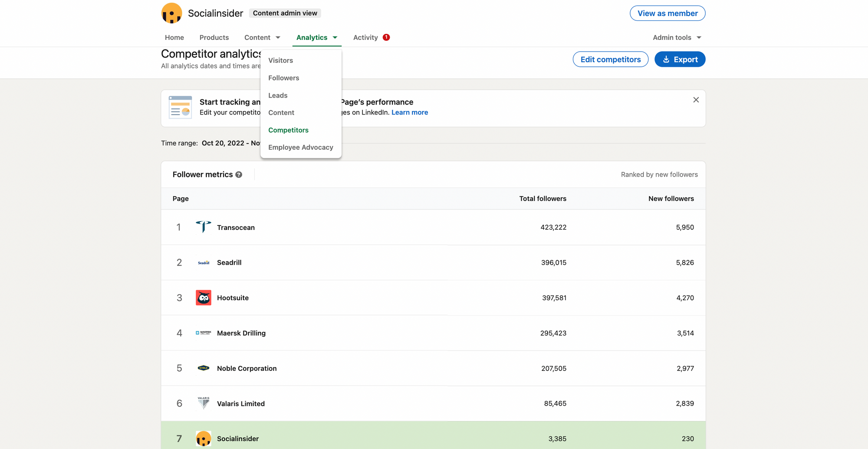Click the Noble Corporation logo
Viewport: 868px width, 449px height.
pos(204,368)
